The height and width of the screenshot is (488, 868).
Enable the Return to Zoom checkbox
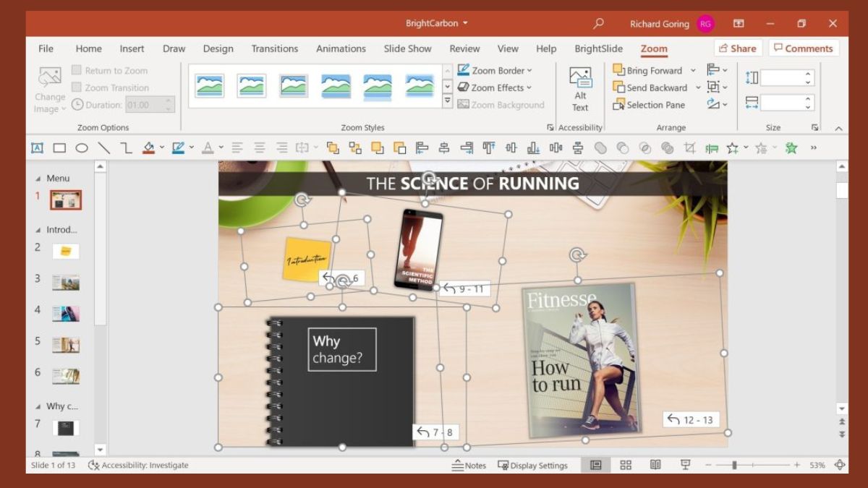(76, 70)
